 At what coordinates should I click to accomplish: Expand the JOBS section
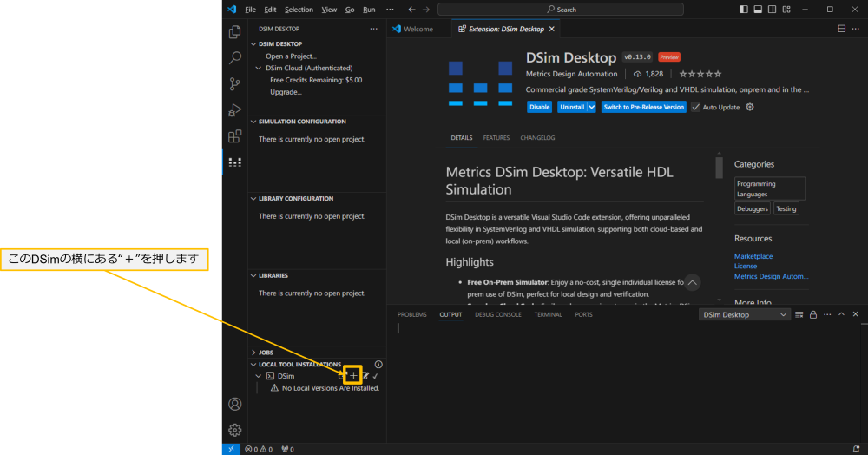tap(253, 352)
